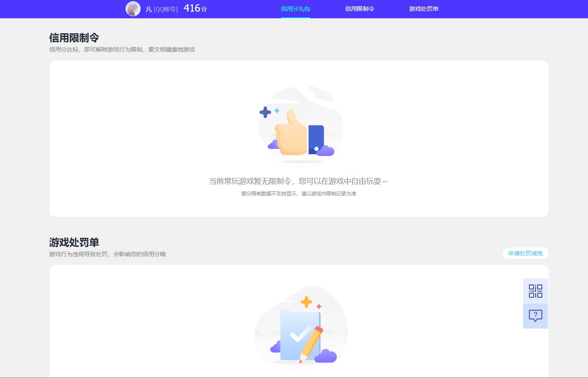
Task: Switch to the 信用分礼包 tab
Action: click(296, 9)
